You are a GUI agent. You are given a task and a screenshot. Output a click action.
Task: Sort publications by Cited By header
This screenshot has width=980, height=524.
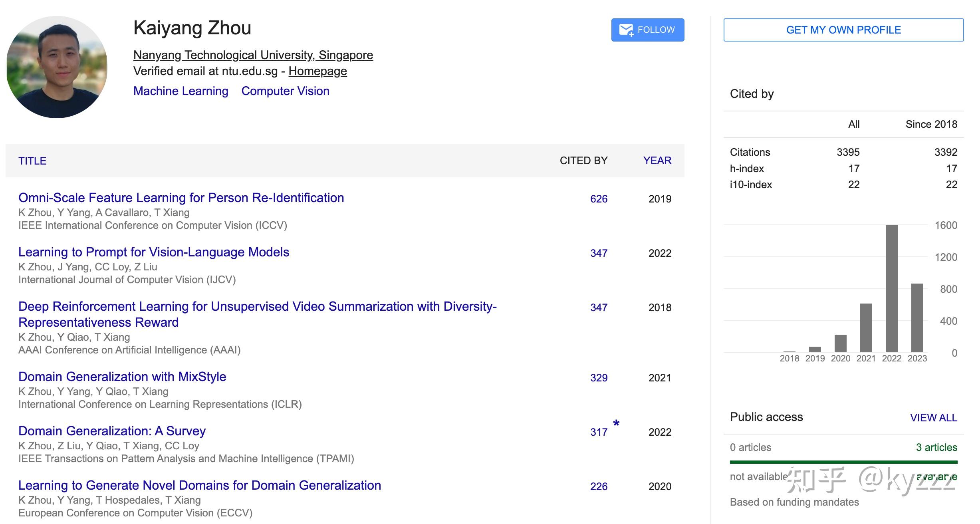click(x=583, y=161)
